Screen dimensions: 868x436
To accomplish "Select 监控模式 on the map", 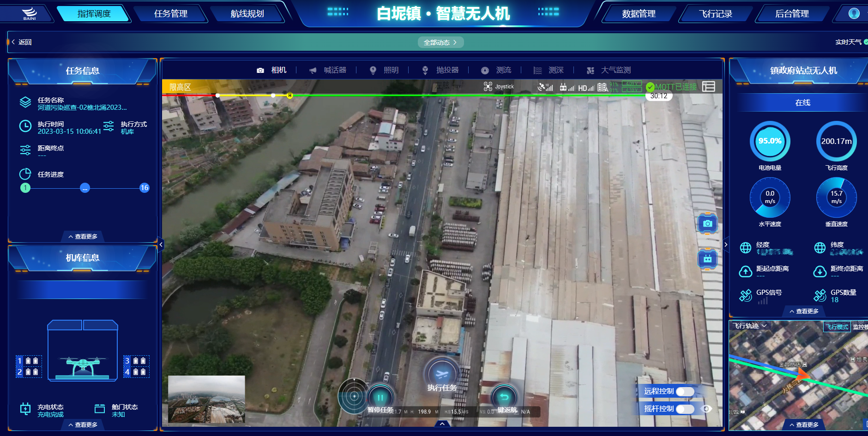I will (860, 327).
